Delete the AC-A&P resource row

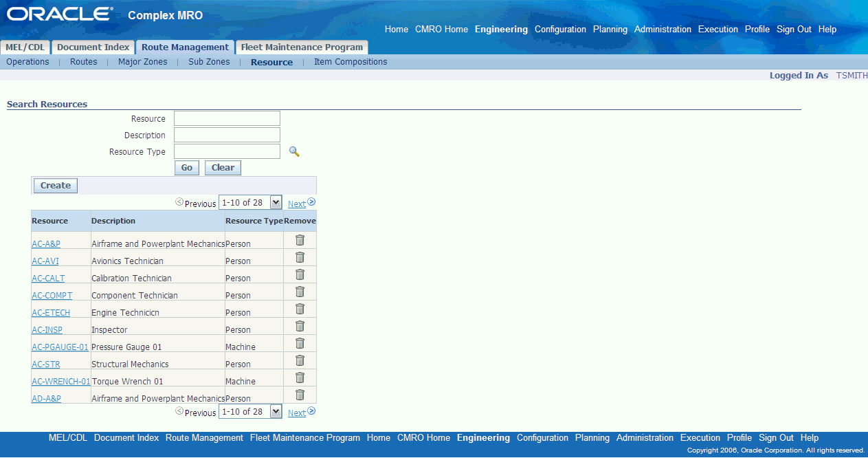(x=300, y=240)
